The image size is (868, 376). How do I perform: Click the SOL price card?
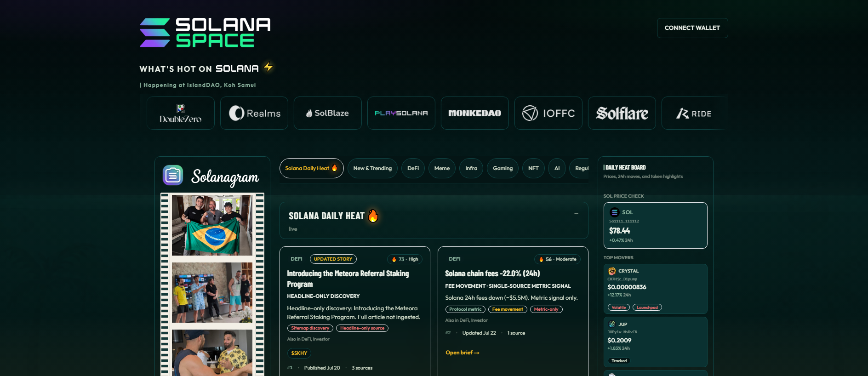[x=655, y=226]
